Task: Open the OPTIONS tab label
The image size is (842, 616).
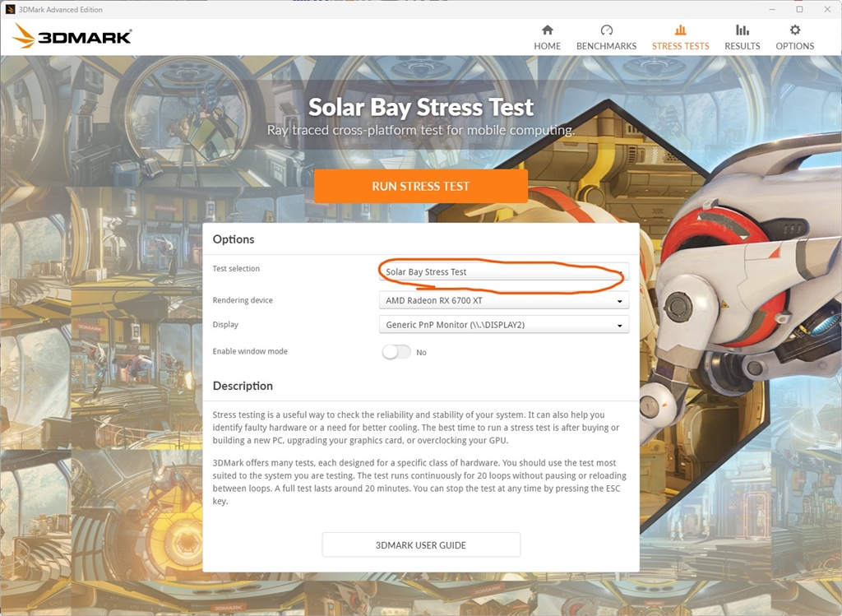Action: (794, 46)
